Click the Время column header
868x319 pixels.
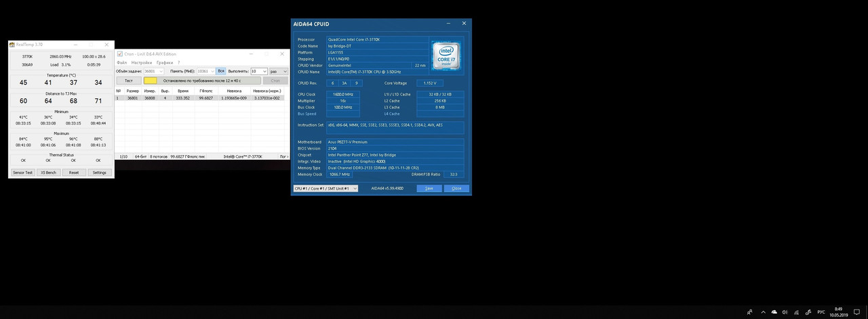[183, 91]
